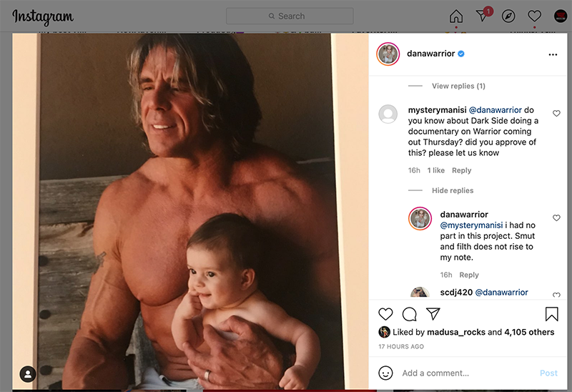Focus the Search field

point(290,16)
